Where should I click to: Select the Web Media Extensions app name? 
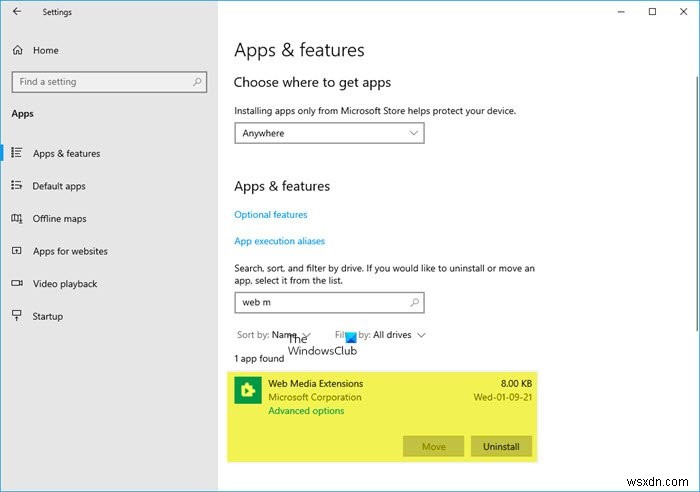316,384
